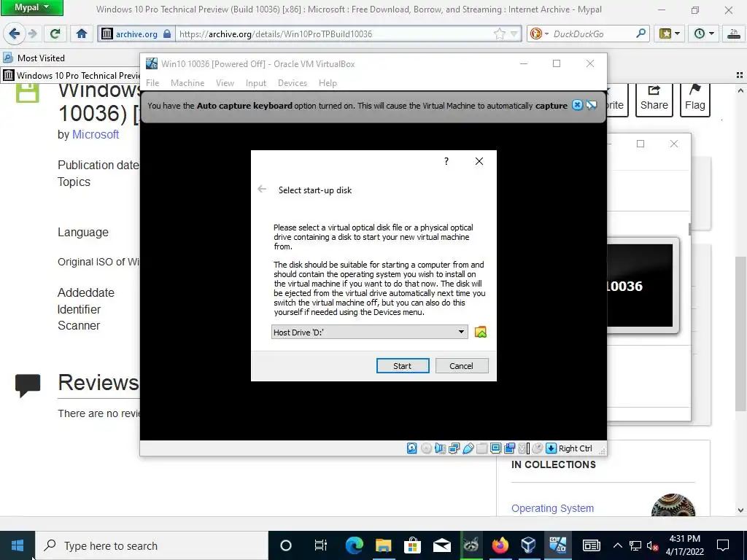Click the Flag button on archive page
Image resolution: width=747 pixels, height=560 pixels.
coord(694,99)
